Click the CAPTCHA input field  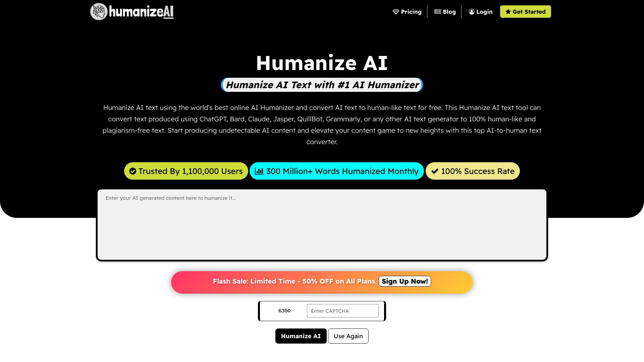point(343,311)
